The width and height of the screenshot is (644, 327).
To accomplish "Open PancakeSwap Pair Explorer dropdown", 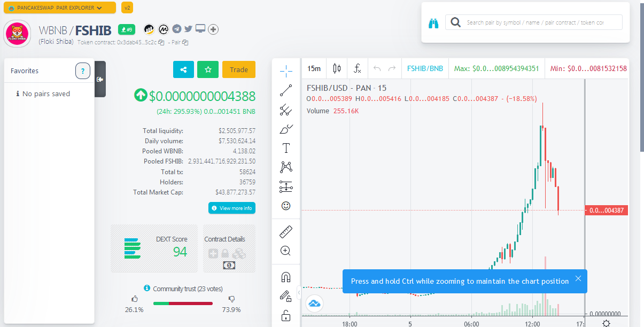I will [59, 7].
